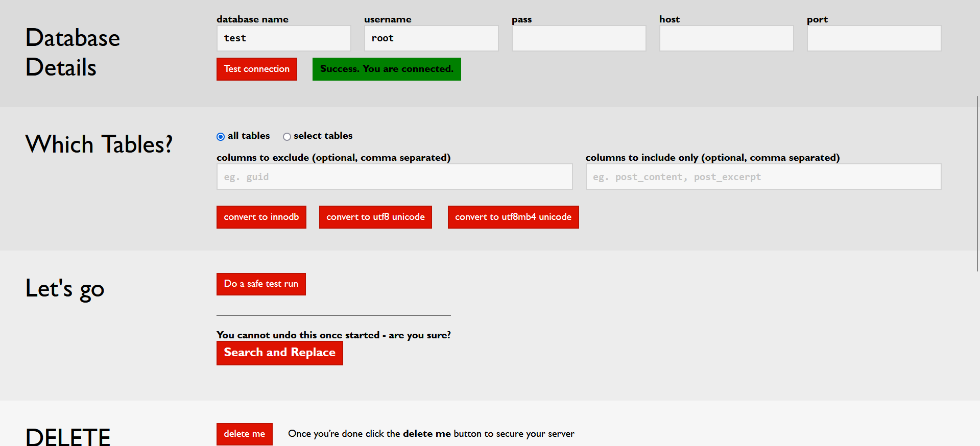Click the host input field
The width and height of the screenshot is (980, 446).
point(726,38)
